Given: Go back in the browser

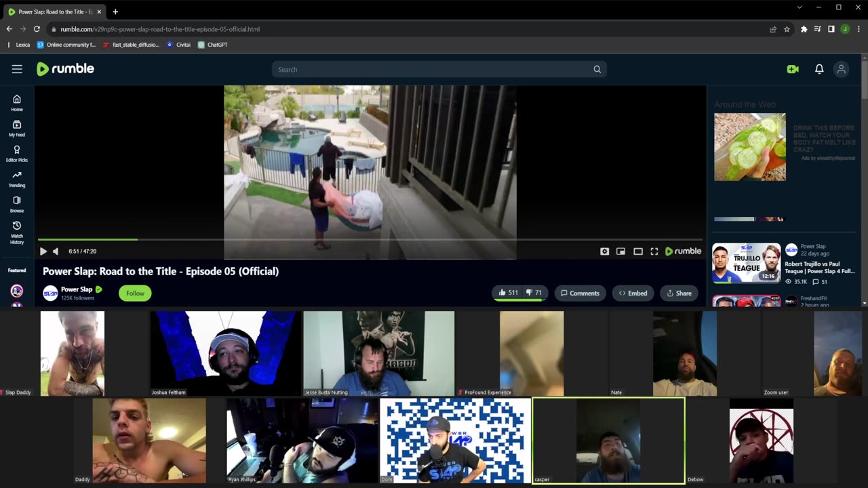Looking at the screenshot, I should 9,29.
